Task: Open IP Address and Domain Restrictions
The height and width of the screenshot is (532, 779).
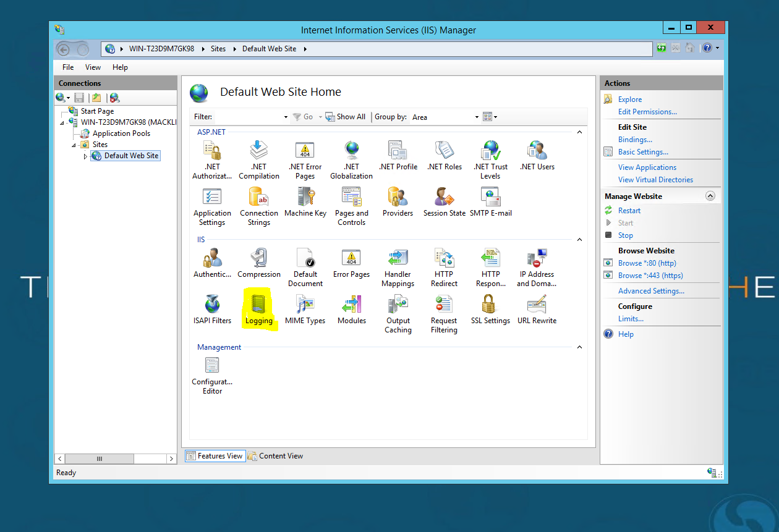Action: pyautogui.click(x=537, y=267)
